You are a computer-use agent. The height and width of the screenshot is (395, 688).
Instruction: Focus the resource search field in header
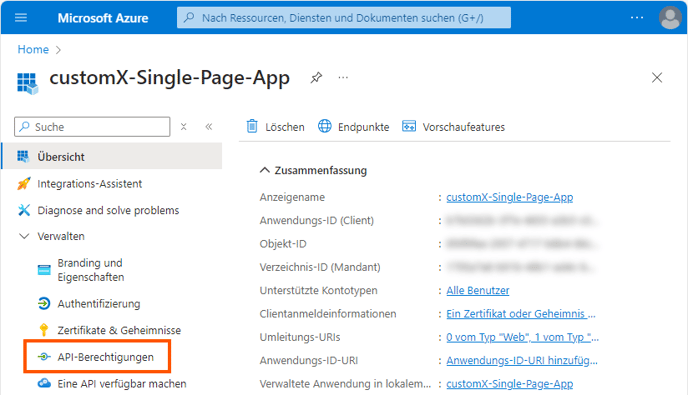pyautogui.click(x=344, y=18)
